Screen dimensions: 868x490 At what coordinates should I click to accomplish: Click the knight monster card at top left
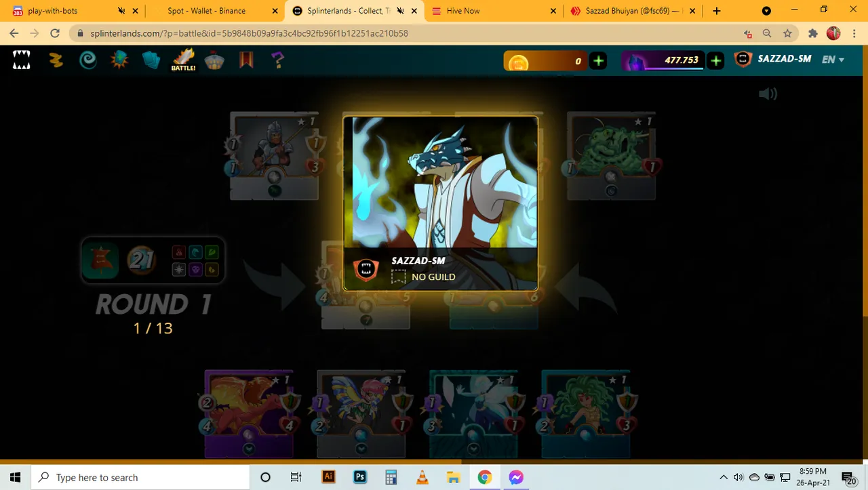274,157
